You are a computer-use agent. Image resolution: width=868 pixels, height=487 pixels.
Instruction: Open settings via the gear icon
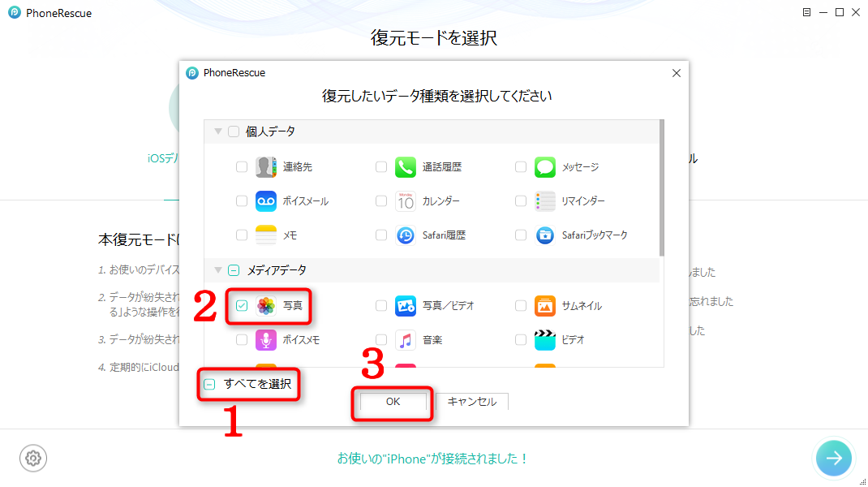[33, 459]
